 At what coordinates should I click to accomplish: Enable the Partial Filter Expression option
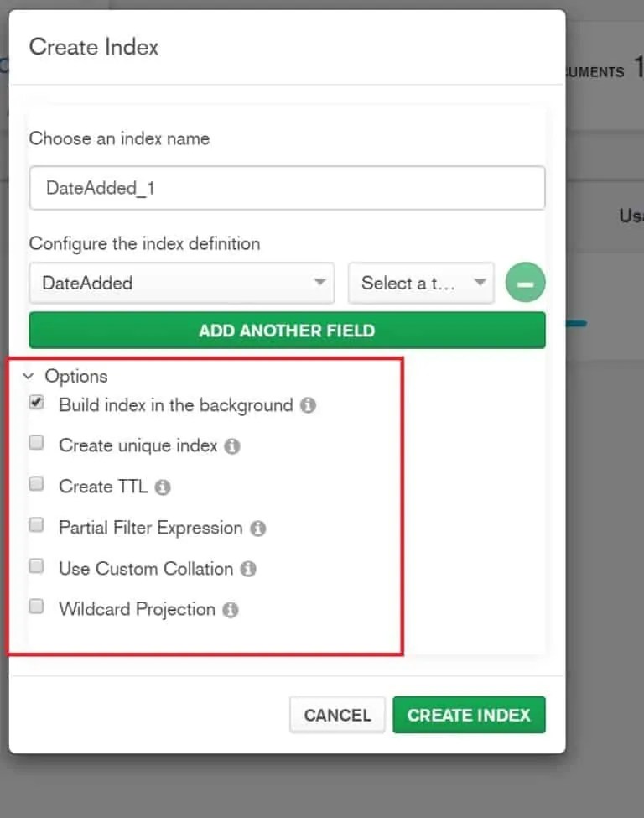(x=36, y=524)
